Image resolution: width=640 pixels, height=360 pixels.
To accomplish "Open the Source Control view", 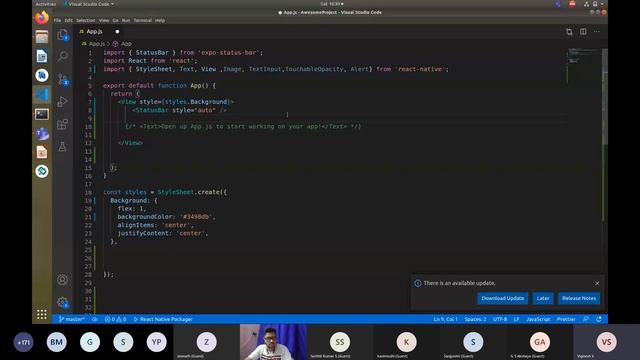I will 62,79.
